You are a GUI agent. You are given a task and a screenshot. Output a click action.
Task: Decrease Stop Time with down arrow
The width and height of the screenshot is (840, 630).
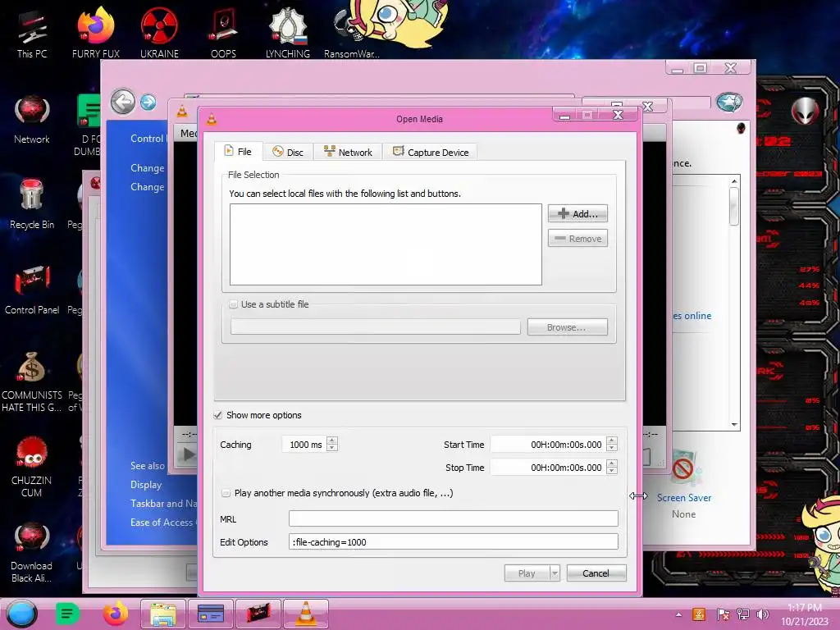click(612, 471)
